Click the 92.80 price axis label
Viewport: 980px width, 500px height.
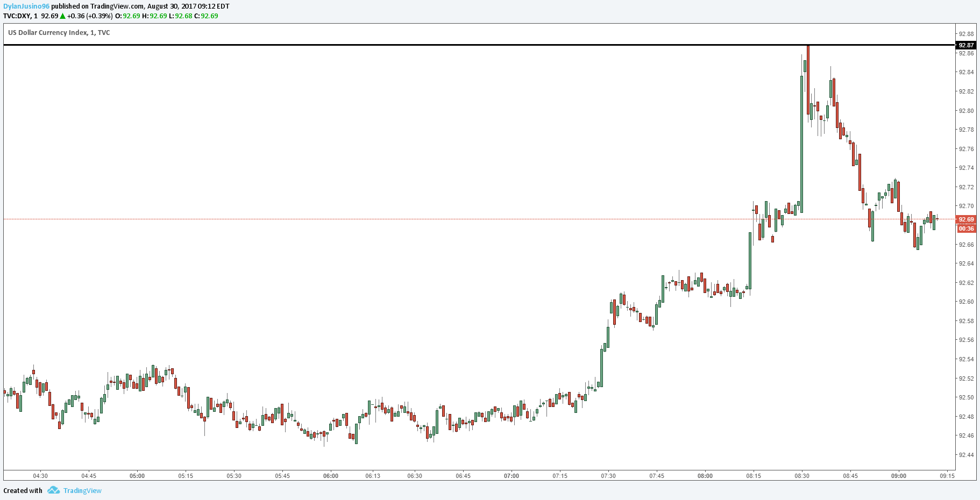coord(966,111)
